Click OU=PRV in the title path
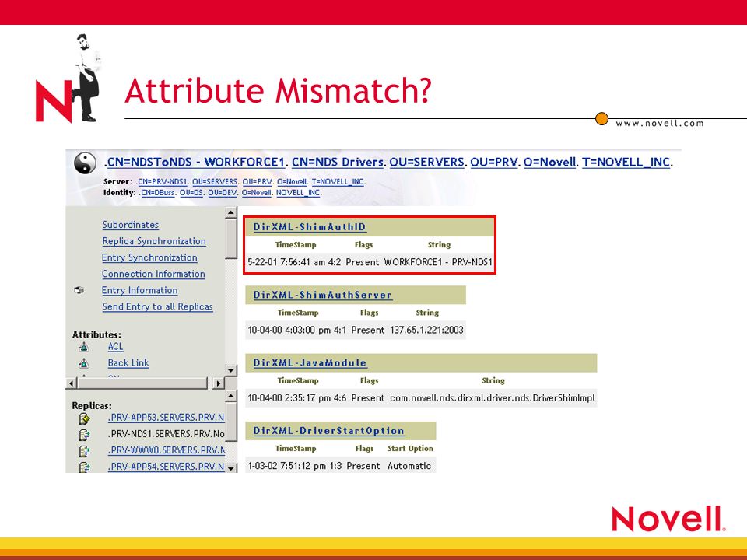The height and width of the screenshot is (560, 747). tap(494, 163)
